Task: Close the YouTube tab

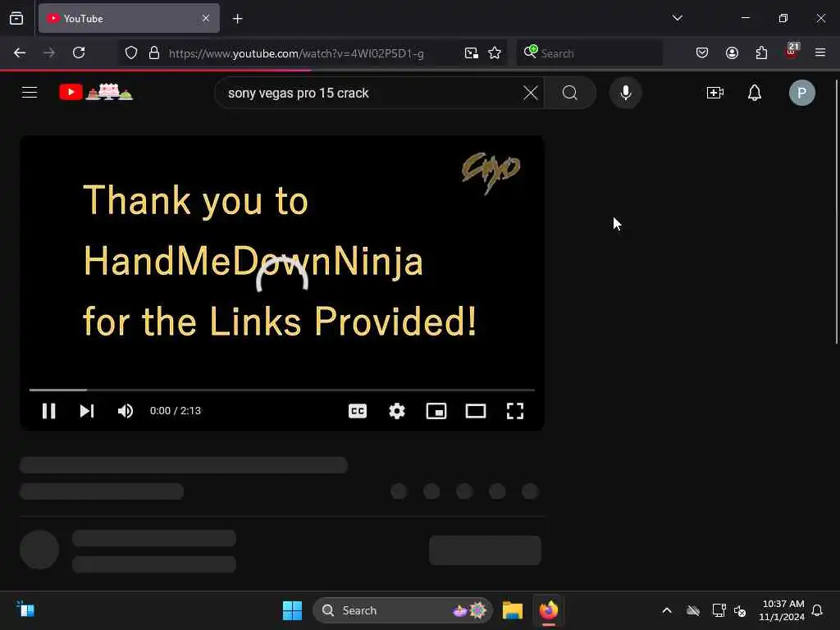Action: (x=206, y=18)
